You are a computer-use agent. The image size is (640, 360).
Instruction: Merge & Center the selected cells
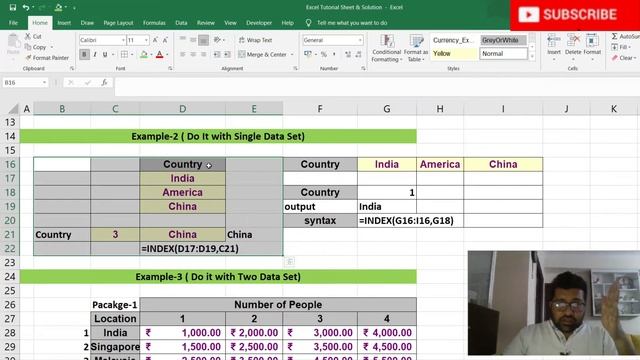262,54
